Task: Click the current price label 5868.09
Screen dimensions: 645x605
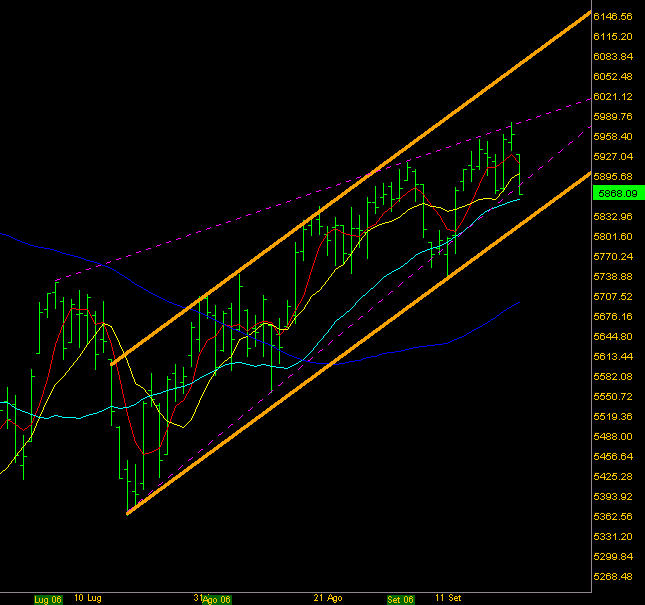Action: click(618, 193)
